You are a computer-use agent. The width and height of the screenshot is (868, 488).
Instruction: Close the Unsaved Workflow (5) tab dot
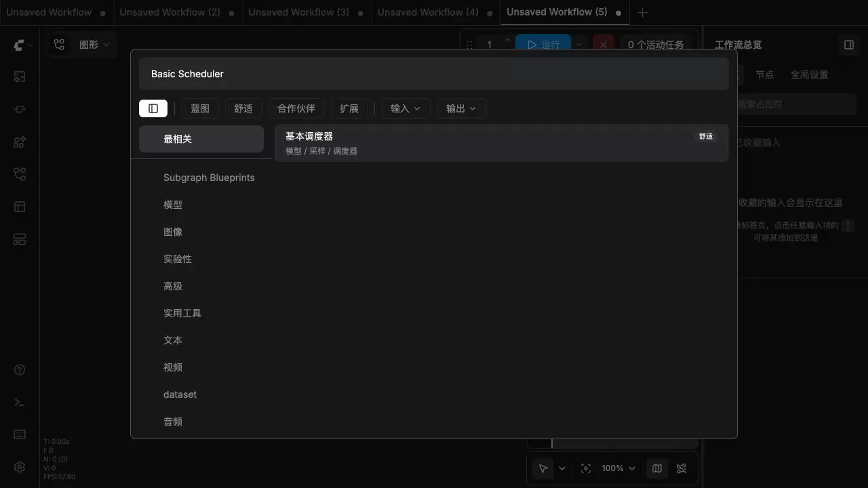click(618, 13)
